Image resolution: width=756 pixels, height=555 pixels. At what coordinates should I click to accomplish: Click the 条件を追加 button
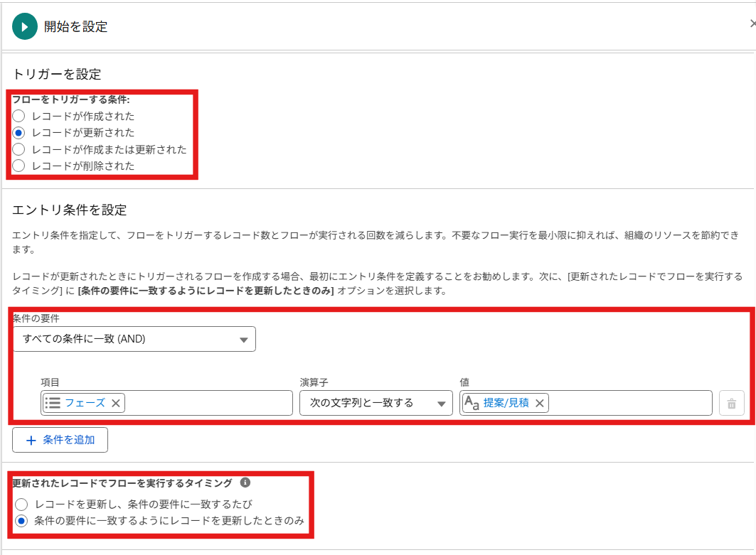tap(60, 439)
